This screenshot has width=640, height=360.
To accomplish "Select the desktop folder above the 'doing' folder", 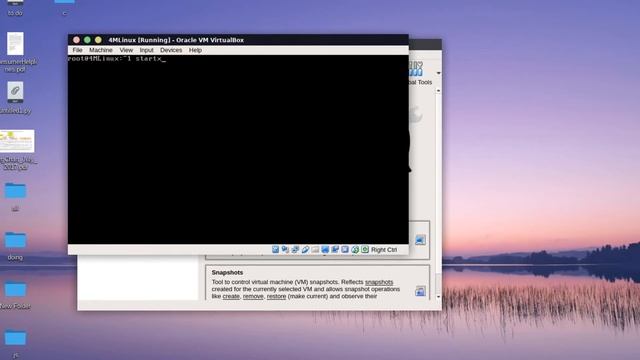I will (15, 197).
